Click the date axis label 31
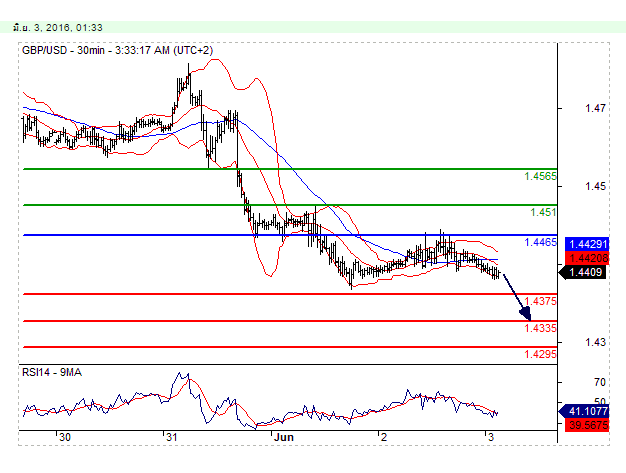626x473 pixels. (x=172, y=437)
